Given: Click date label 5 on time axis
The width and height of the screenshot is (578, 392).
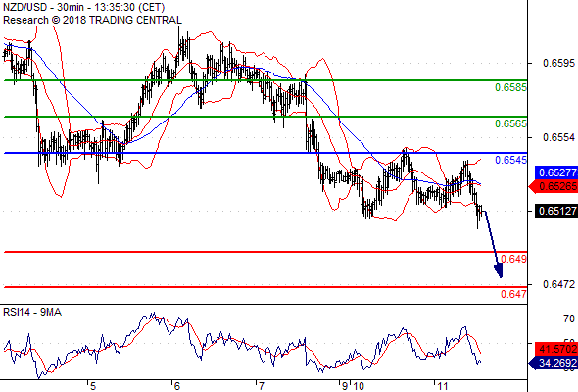Looking at the screenshot, I should [x=93, y=386].
